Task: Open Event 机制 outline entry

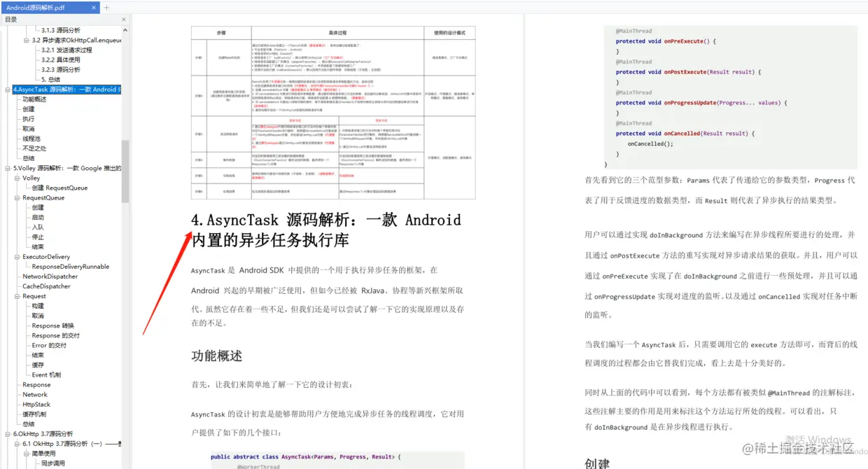Action: point(46,374)
